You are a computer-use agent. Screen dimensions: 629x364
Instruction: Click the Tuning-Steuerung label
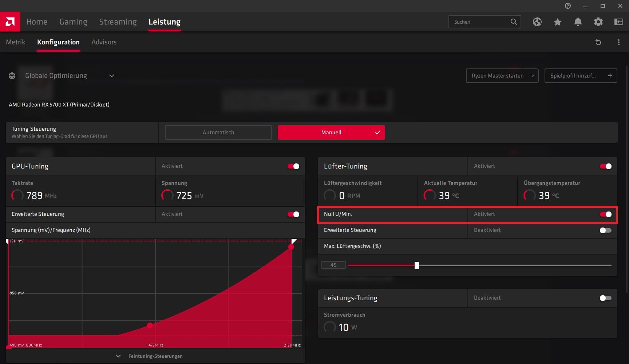click(34, 129)
